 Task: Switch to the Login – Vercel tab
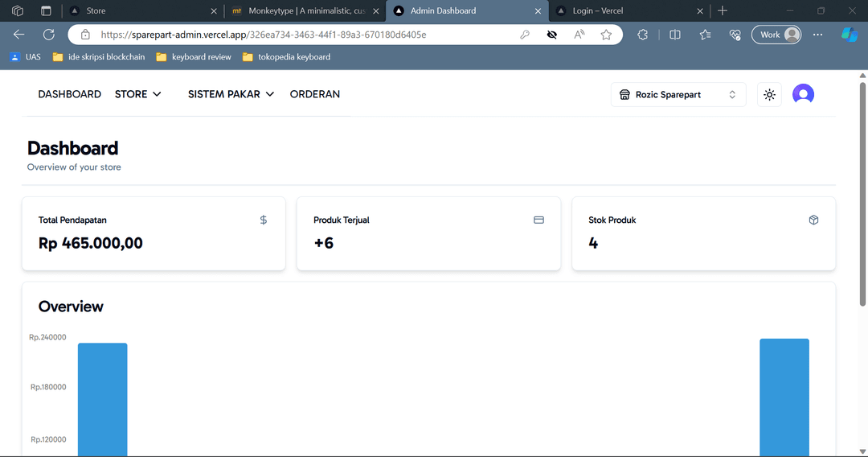628,10
